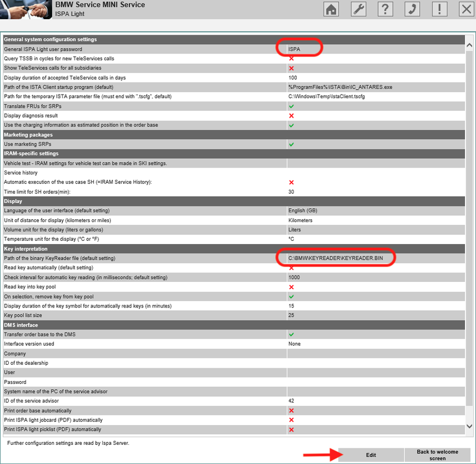
Task: Click the phone support icon
Action: tap(412, 9)
